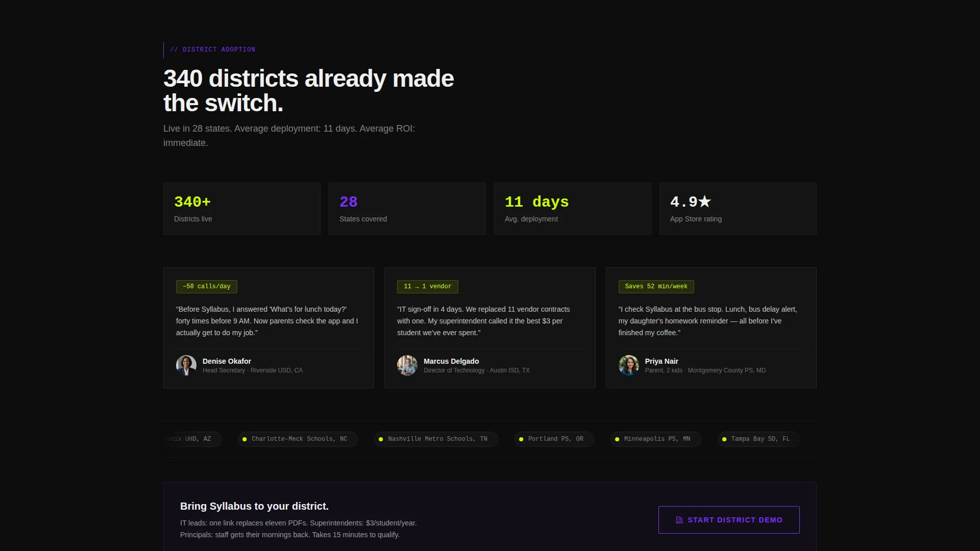Click the green dot on Tampa Bay chip
Image resolution: width=980 pixels, height=551 pixels.
pyautogui.click(x=724, y=439)
